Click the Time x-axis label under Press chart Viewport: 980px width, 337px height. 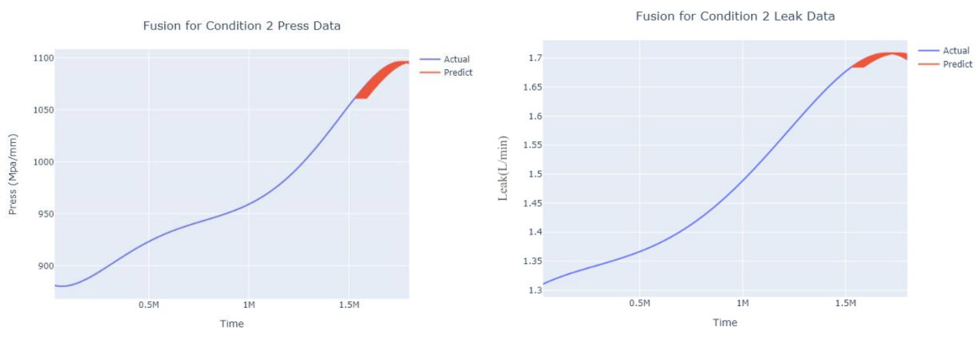[x=232, y=324]
